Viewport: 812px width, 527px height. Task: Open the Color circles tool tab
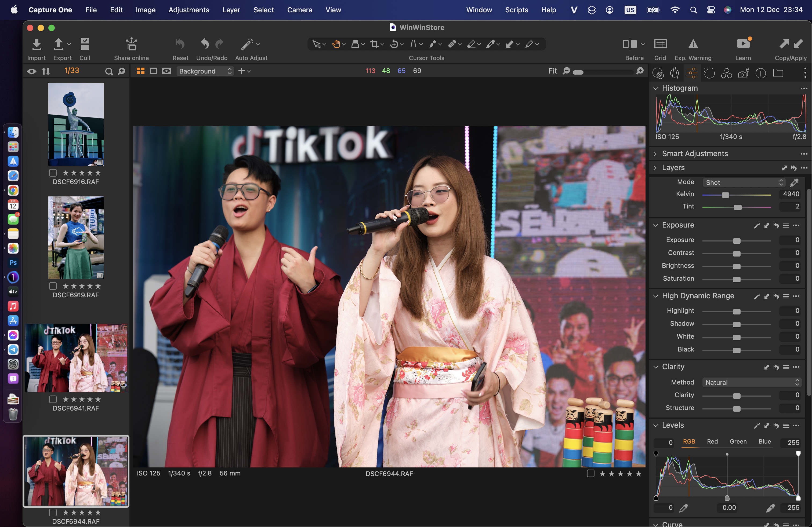tap(726, 73)
